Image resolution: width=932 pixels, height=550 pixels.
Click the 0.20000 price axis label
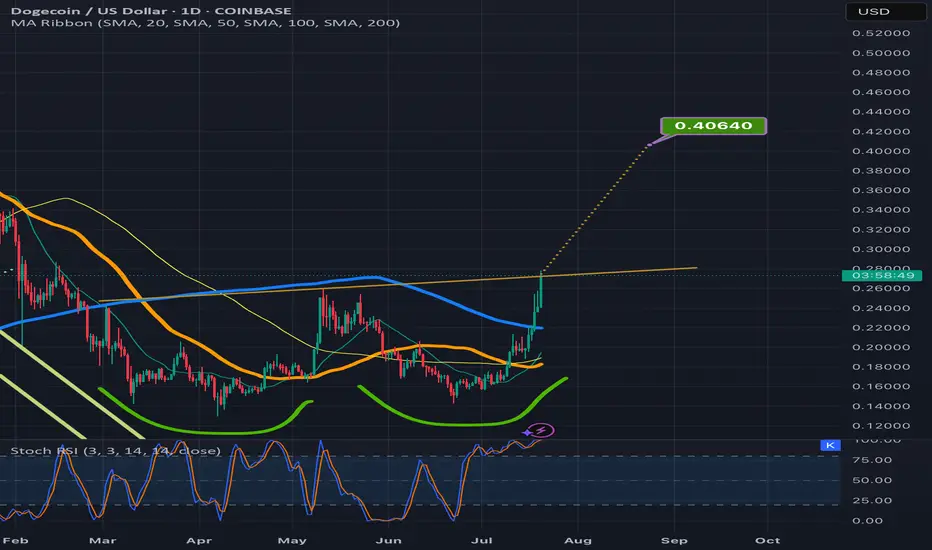coord(881,347)
